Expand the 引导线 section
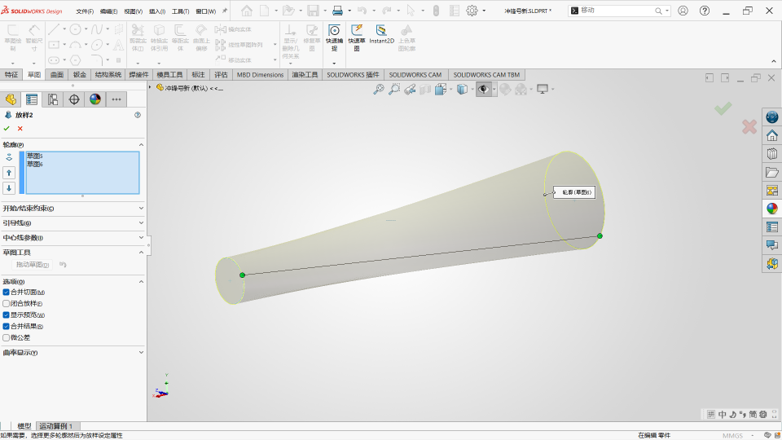 73,223
